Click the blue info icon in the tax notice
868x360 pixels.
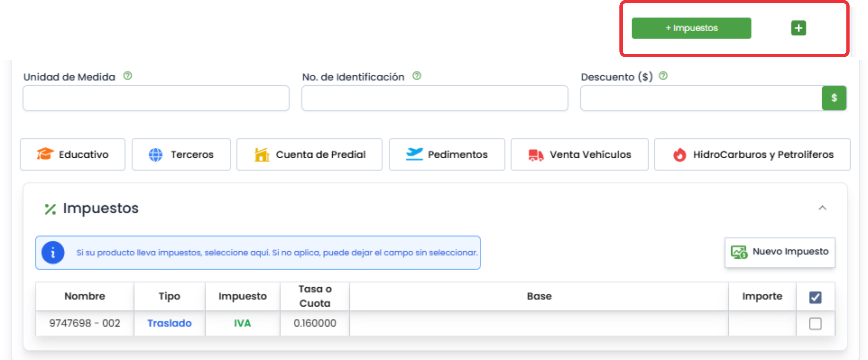coord(53,253)
